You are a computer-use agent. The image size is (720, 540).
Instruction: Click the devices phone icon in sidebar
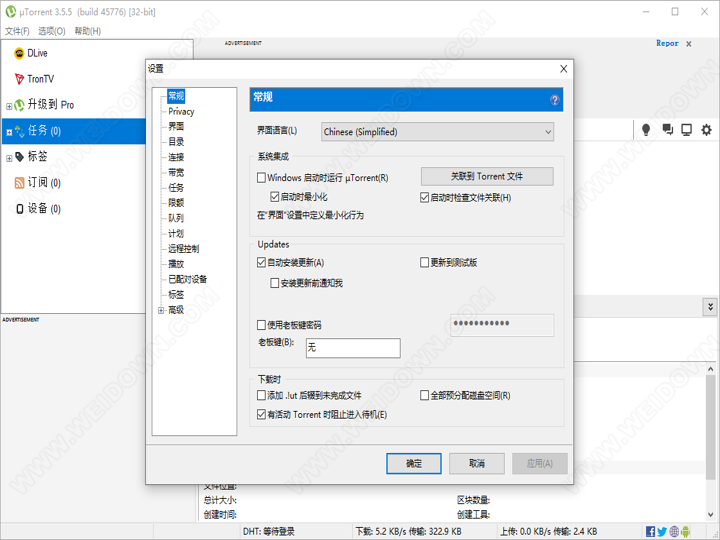click(20, 209)
